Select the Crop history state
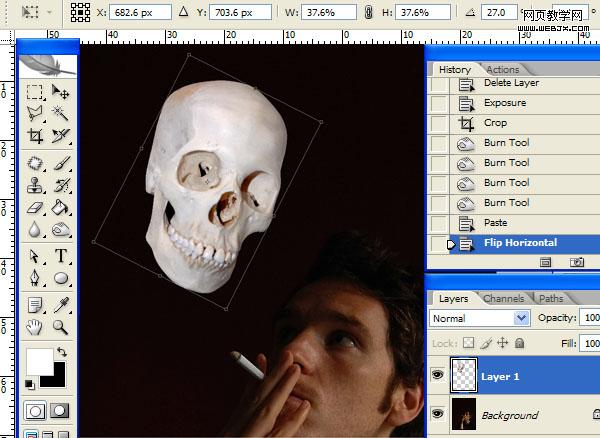This screenshot has width=600, height=438. (x=525, y=124)
